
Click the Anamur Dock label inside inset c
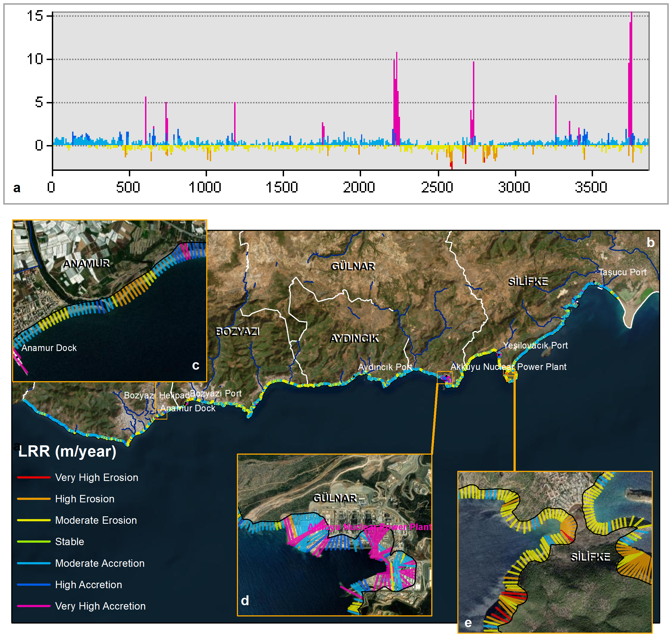(x=49, y=348)
